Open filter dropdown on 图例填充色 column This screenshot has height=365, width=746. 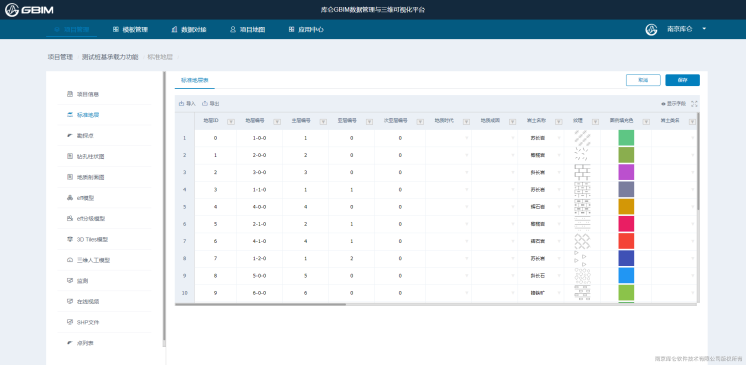[x=646, y=122]
